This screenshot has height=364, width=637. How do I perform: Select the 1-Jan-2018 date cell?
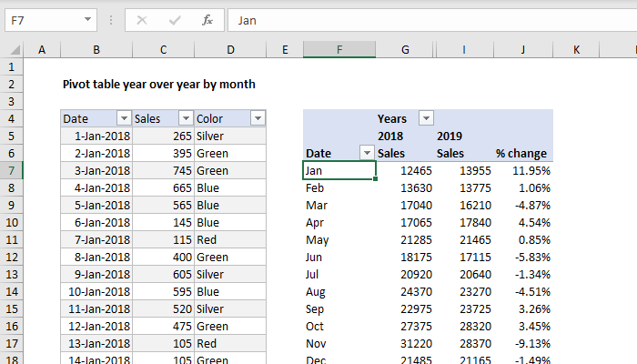coord(96,136)
